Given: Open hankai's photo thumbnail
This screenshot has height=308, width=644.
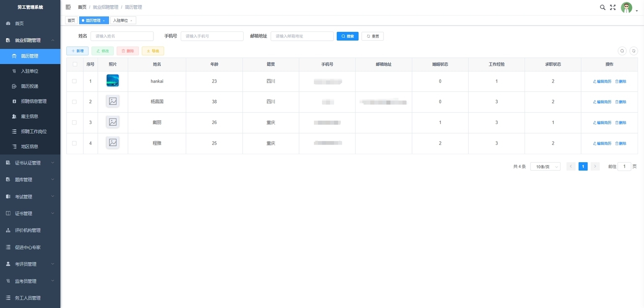Looking at the screenshot, I should pyautogui.click(x=113, y=80).
